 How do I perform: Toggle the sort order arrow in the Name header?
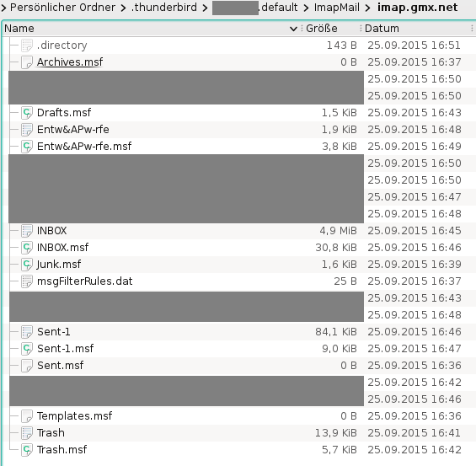tap(293, 29)
